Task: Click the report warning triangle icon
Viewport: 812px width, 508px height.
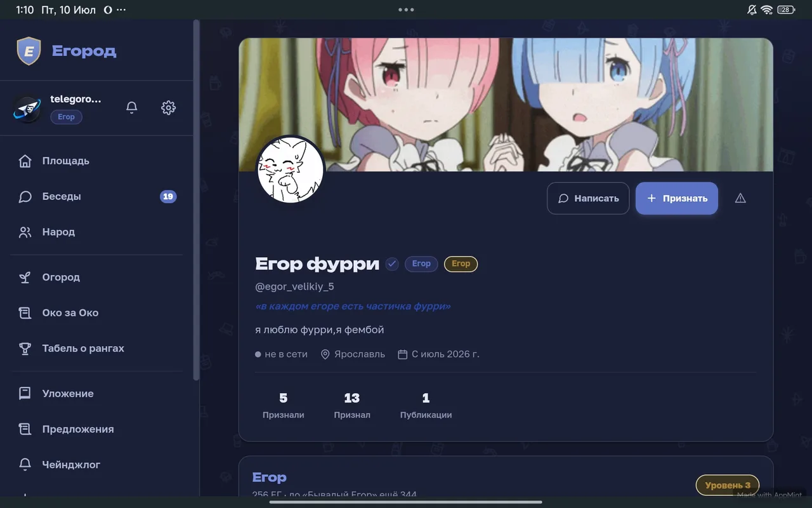Action: tap(740, 198)
